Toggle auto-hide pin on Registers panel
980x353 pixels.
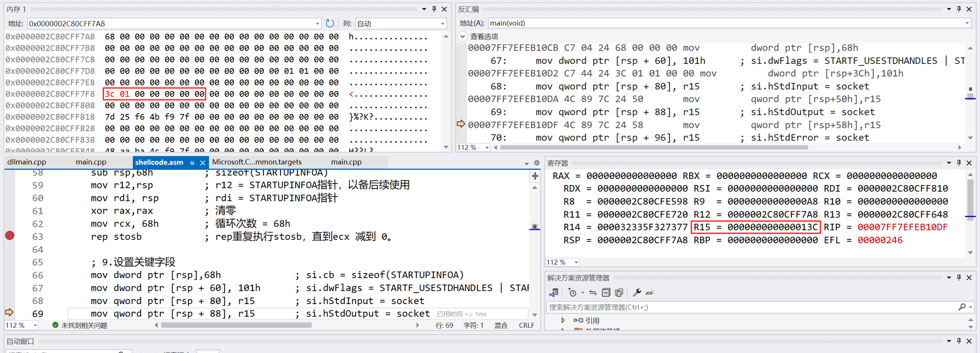pos(959,163)
